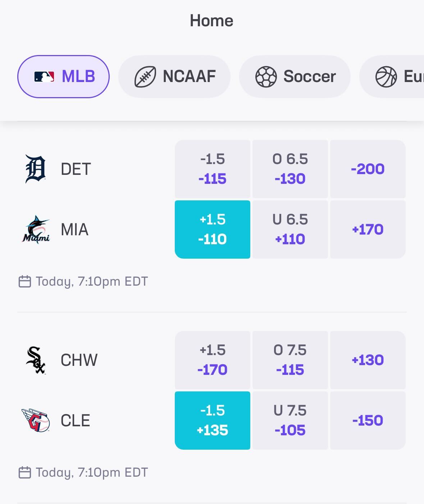This screenshot has width=424, height=504.
Task: Click the CHW +130 moneyline
Action: (x=368, y=360)
